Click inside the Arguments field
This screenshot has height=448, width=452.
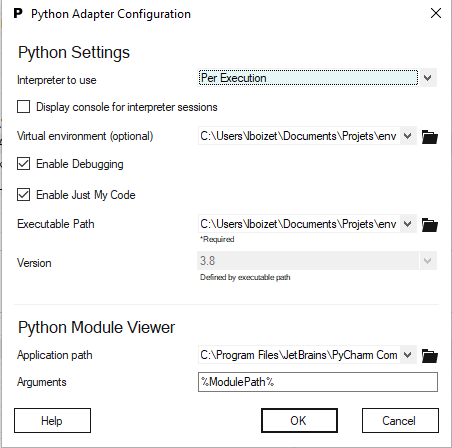318,382
